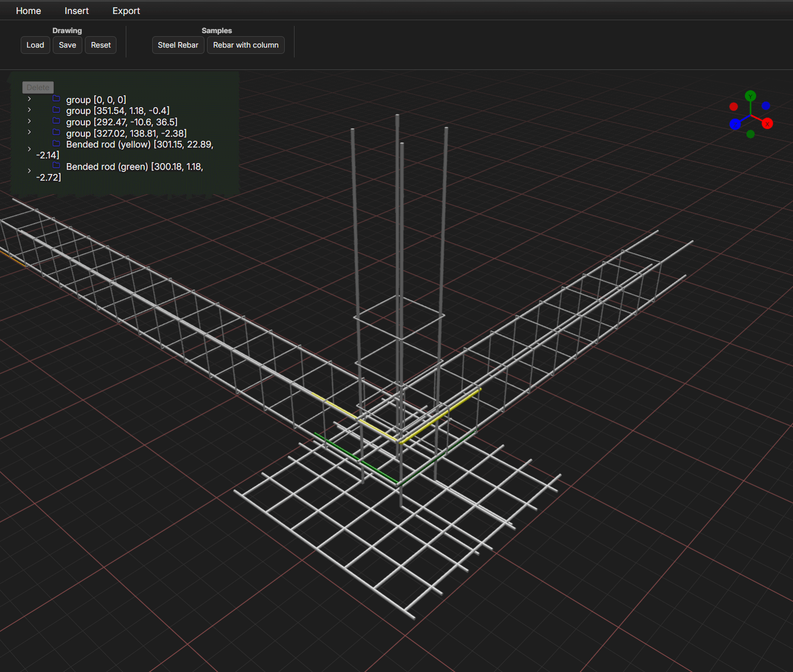
Task: Click the green Y axis gizmo handle
Action: click(x=750, y=96)
